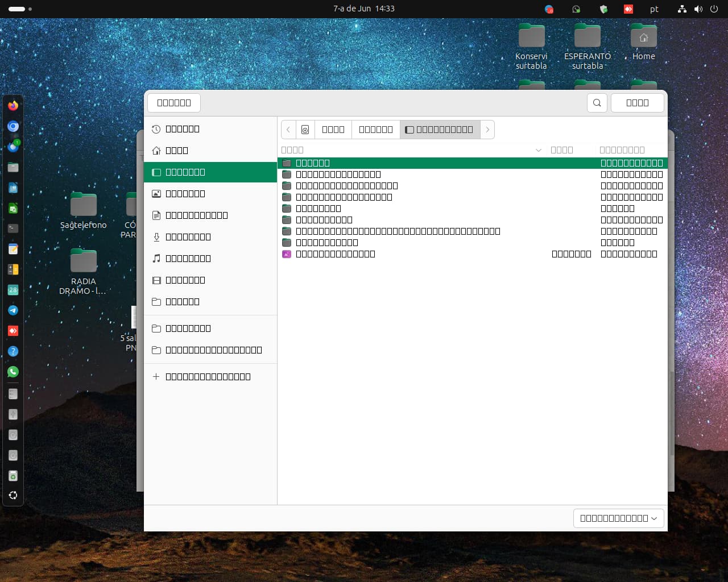Select the Music note sidebar entry
The height and width of the screenshot is (582, 728).
tap(188, 259)
